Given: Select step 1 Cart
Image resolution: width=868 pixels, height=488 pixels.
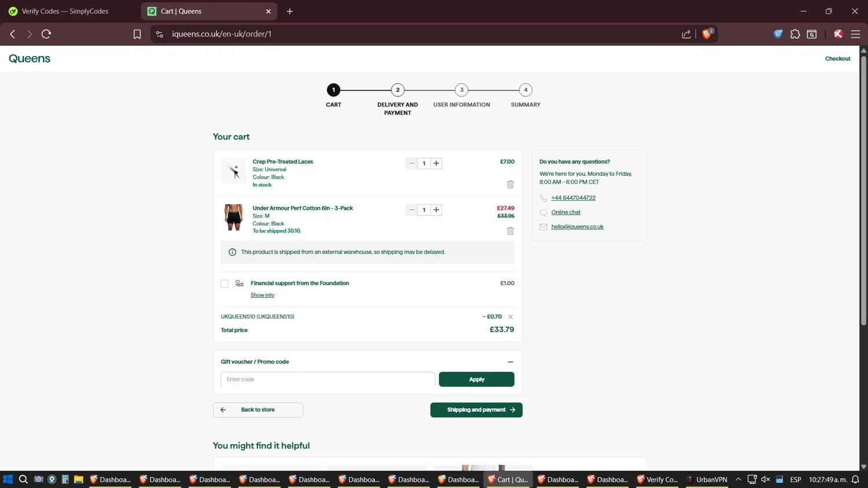Looking at the screenshot, I should click(333, 90).
